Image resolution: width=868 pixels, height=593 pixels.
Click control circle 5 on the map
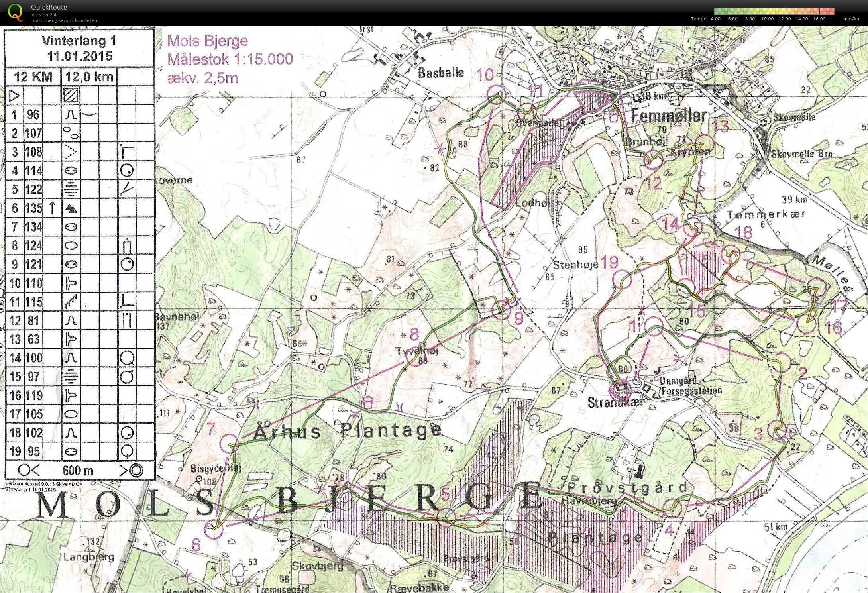coord(446,517)
